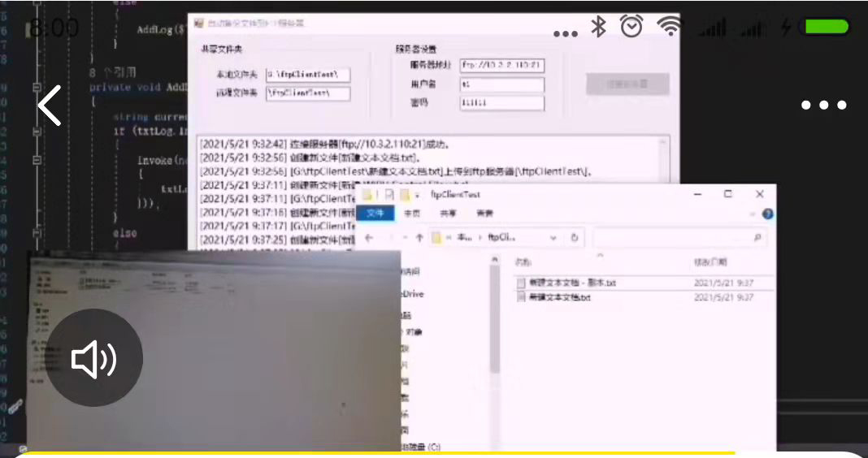Click the 名称 column header in Explorer
This screenshot has height=458, width=868.
[x=523, y=262]
